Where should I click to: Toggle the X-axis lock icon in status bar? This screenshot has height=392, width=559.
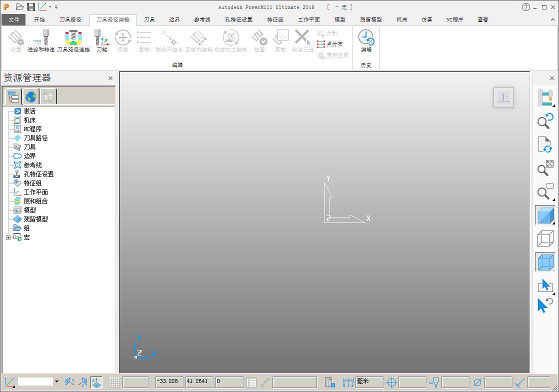click(70, 382)
